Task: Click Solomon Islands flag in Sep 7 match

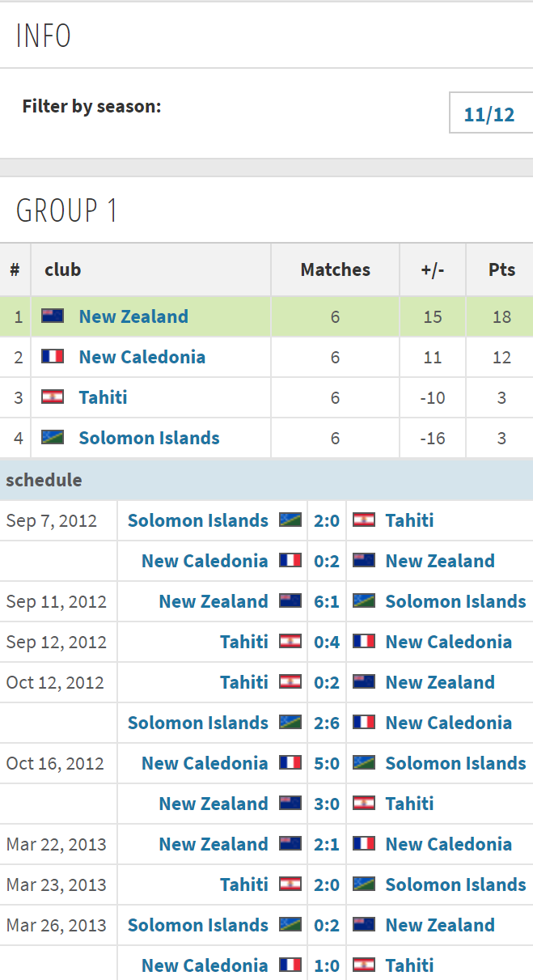Action: [290, 520]
